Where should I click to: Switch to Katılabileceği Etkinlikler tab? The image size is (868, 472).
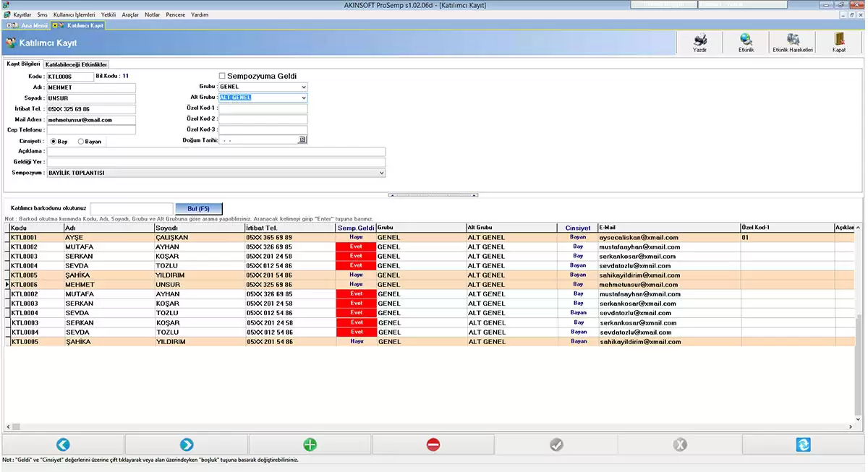(x=77, y=65)
